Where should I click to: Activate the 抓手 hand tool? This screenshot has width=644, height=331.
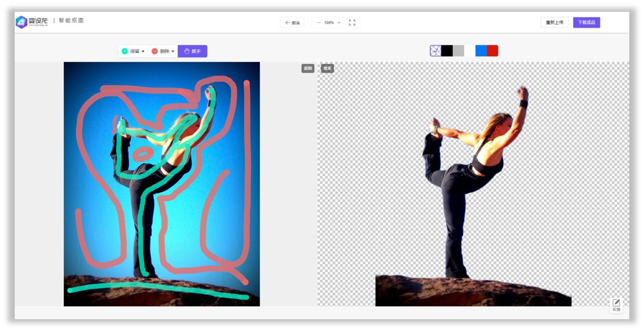(x=192, y=51)
